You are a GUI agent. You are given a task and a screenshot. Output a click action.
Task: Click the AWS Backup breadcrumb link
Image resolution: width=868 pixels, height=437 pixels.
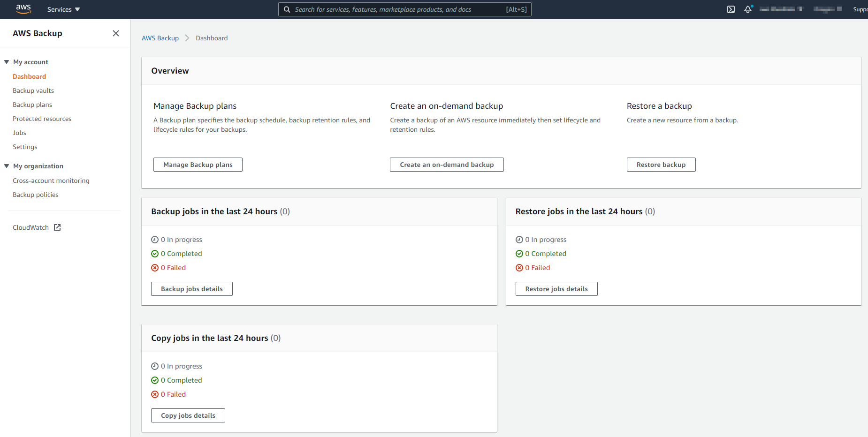160,38
